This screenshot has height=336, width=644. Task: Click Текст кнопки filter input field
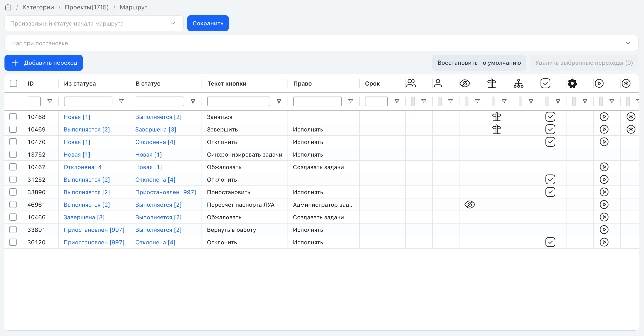click(238, 101)
